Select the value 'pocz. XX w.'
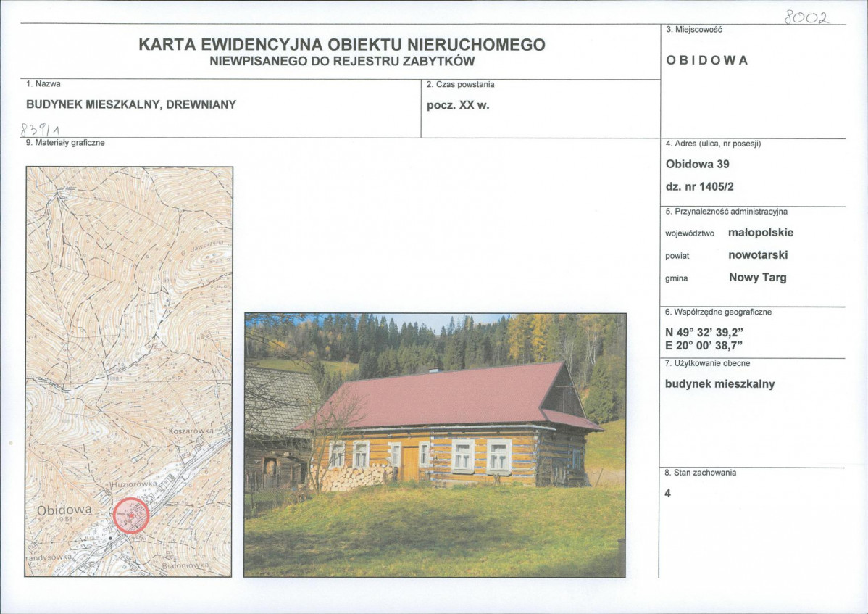868x614 pixels. (459, 105)
